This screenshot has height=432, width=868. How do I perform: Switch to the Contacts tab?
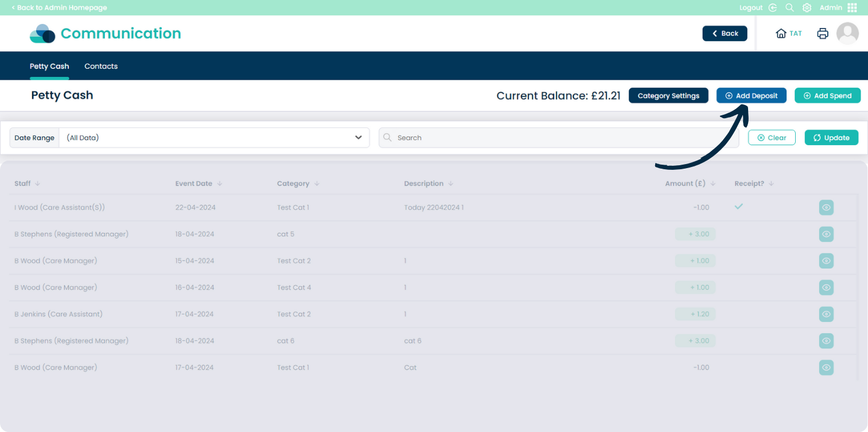[x=101, y=66]
